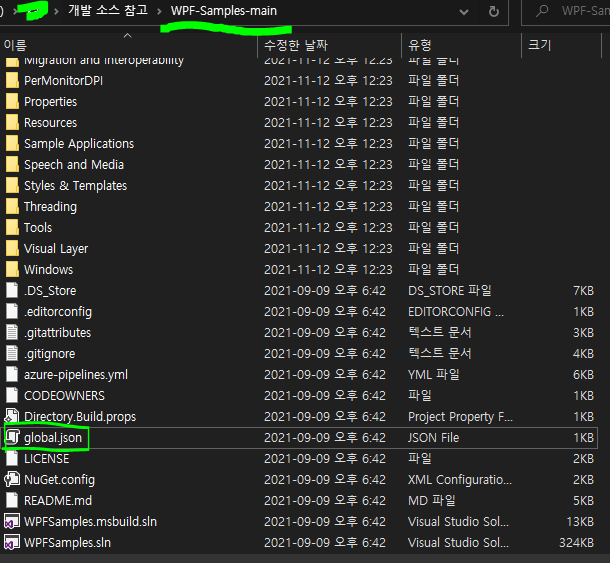Click the 324KB size of WPFSamples.sln
Screen dimensions: 610x563
click(x=577, y=543)
